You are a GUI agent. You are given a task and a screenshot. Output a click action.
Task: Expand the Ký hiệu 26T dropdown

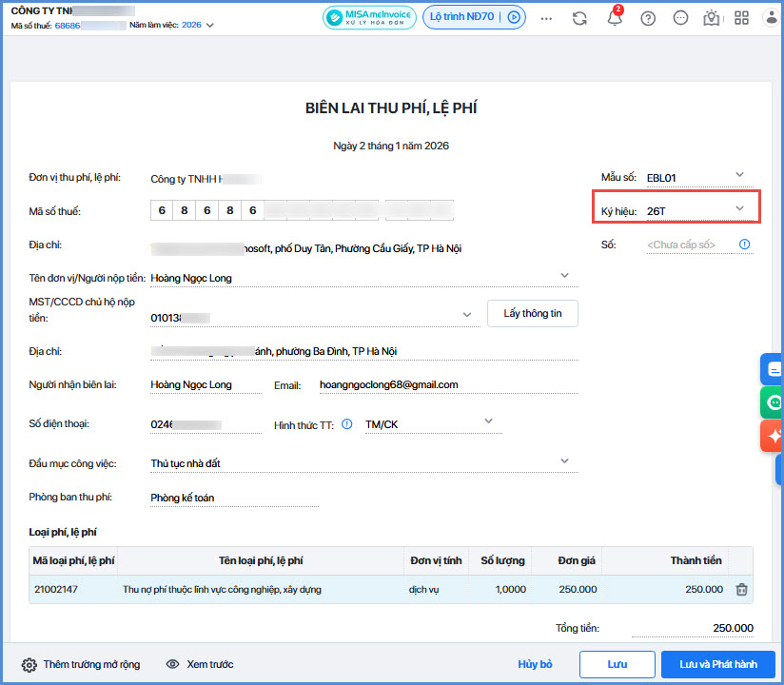[x=739, y=208]
